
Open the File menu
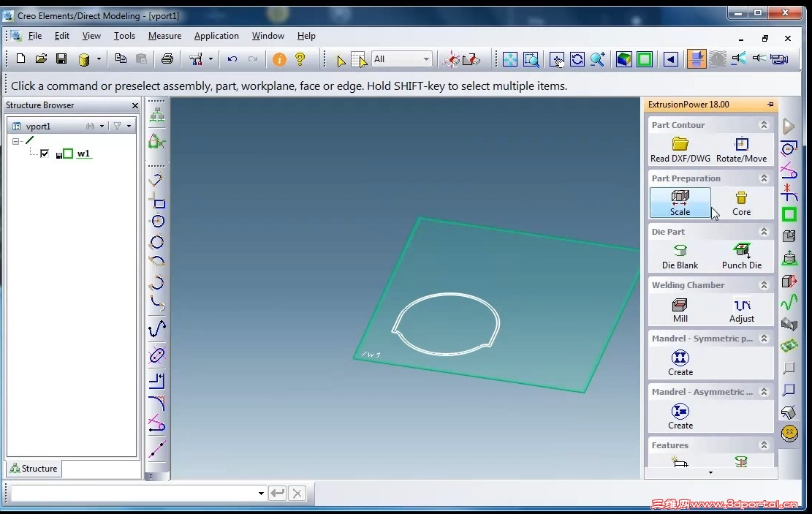click(x=34, y=36)
